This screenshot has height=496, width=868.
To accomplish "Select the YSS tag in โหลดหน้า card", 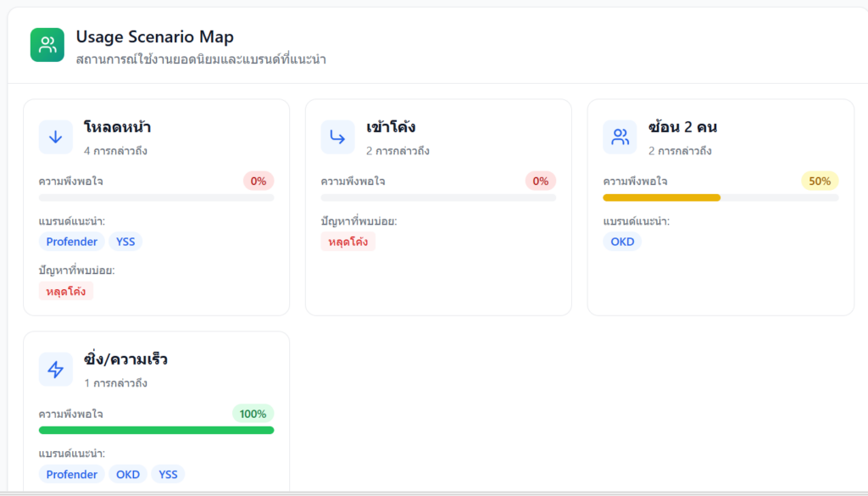I will (125, 242).
